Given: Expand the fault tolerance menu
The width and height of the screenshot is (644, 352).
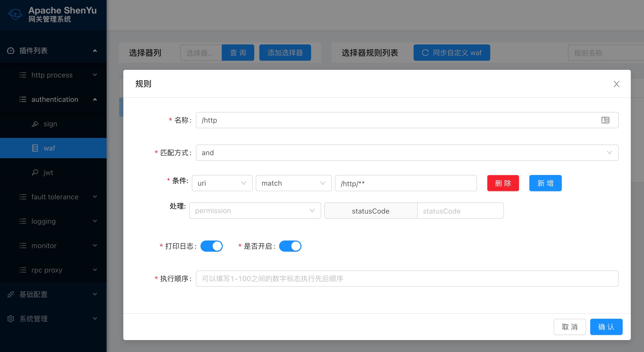Looking at the screenshot, I should [x=55, y=197].
